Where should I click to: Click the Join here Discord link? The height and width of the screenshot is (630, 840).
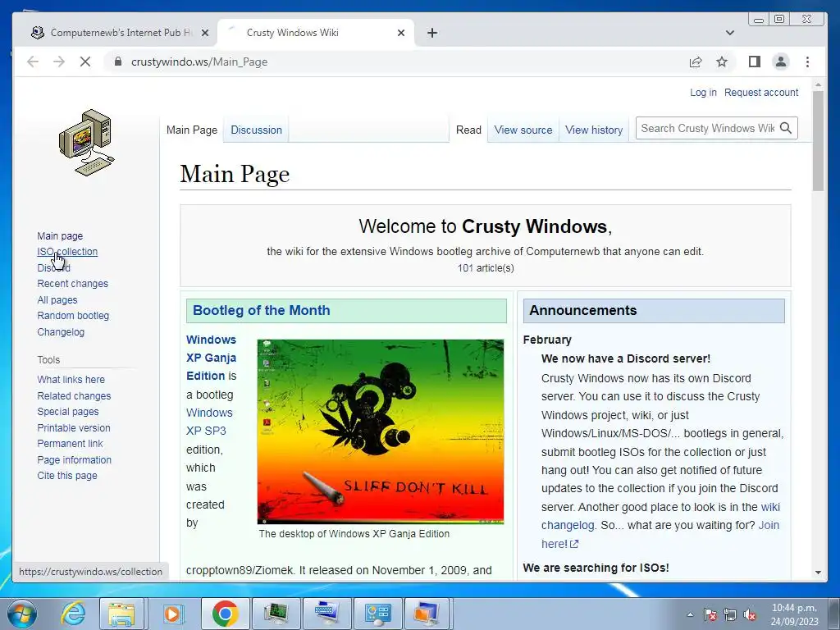(x=660, y=534)
